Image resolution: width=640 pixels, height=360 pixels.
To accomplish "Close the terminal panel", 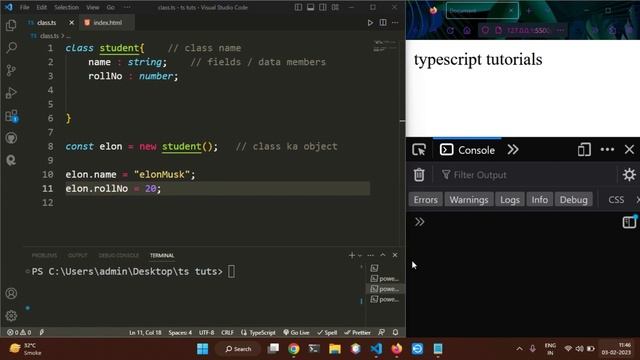I will tap(395, 255).
